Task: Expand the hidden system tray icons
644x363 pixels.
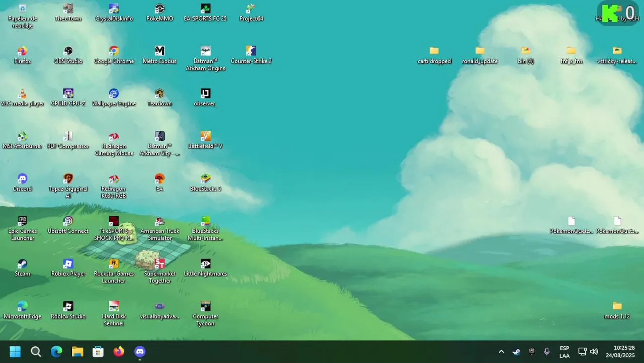Action: coord(501,352)
